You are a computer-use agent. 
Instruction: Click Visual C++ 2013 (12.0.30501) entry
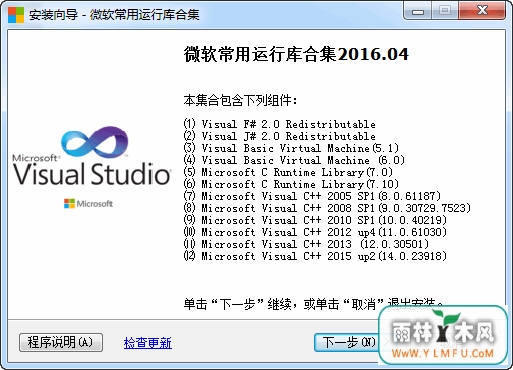pyautogui.click(x=306, y=244)
